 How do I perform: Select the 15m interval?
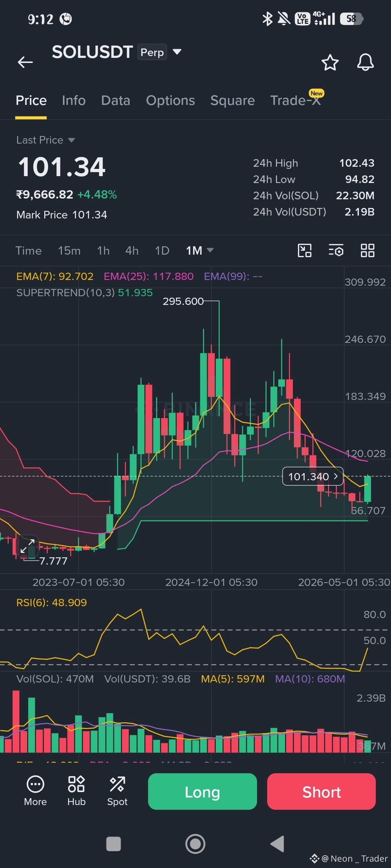point(69,251)
